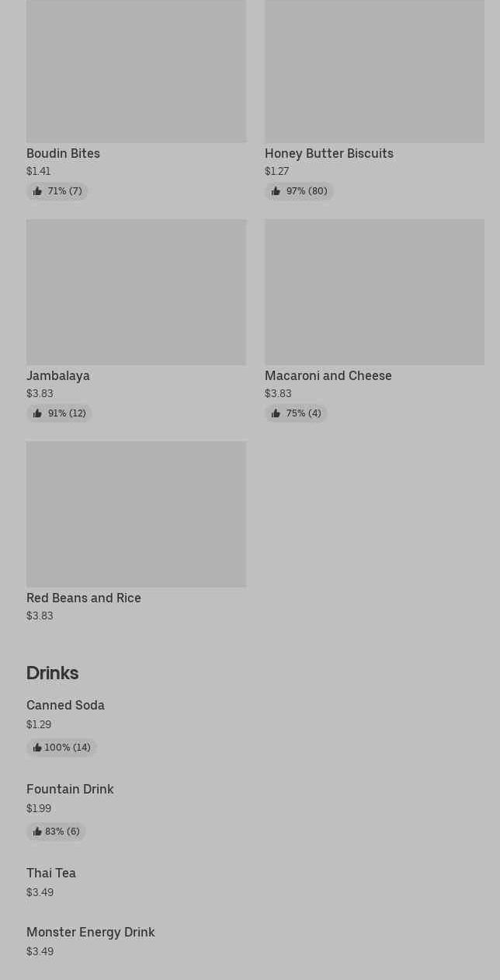Click the Honey Butter Biscuits title
This screenshot has width=500, height=980.
point(329,153)
